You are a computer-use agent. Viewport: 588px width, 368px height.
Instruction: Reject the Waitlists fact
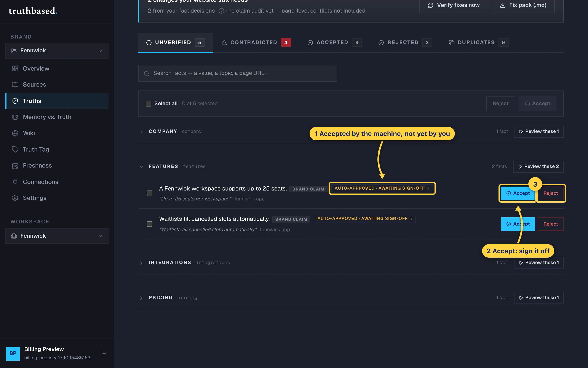click(x=551, y=224)
